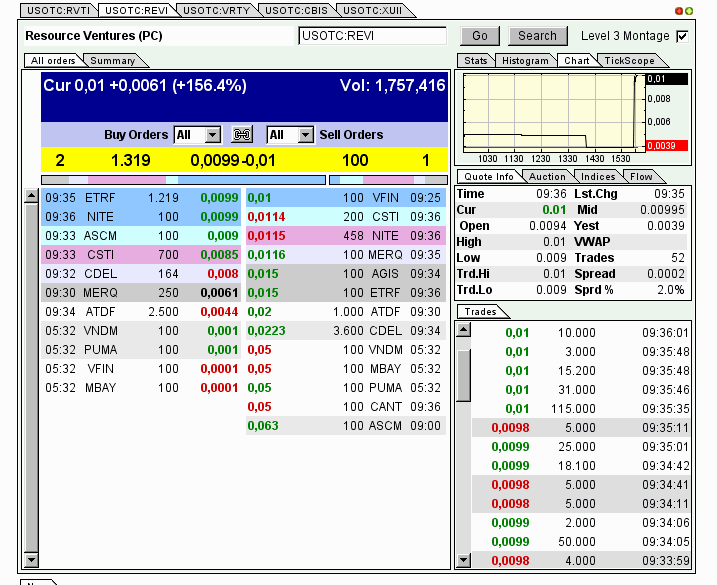Click the trade at 09:36:01
The width and height of the screenshot is (717, 585).
tap(580, 333)
